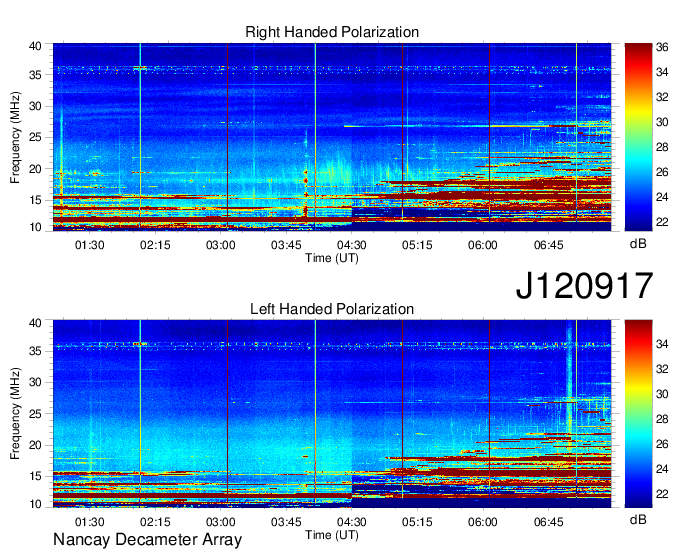Click the "Nancay Decameter Array" caption
The width and height of the screenshot is (680, 552).
tap(147, 540)
